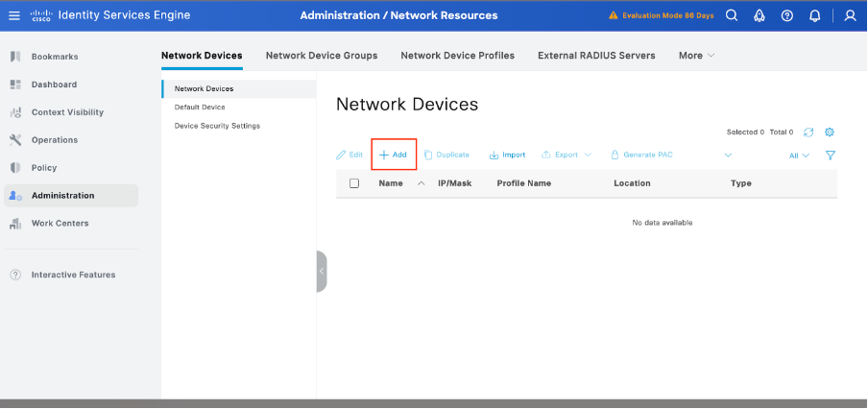Open the All quick filter dropdown
This screenshot has height=409, width=868.
click(x=799, y=156)
